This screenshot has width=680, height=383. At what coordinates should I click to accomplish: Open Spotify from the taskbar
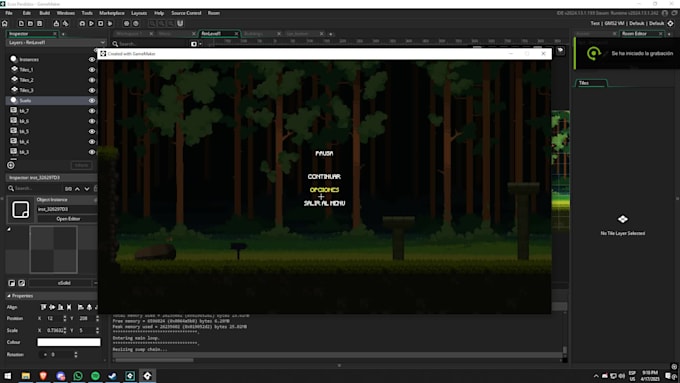point(95,376)
